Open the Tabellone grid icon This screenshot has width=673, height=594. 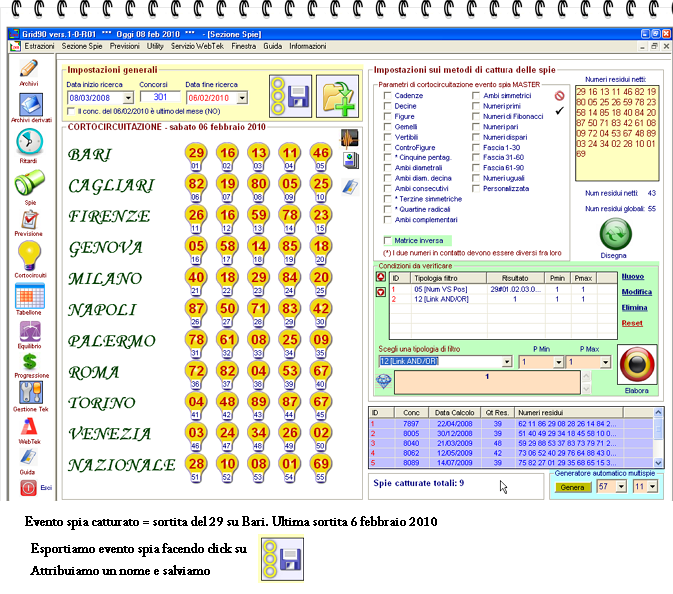point(30,296)
